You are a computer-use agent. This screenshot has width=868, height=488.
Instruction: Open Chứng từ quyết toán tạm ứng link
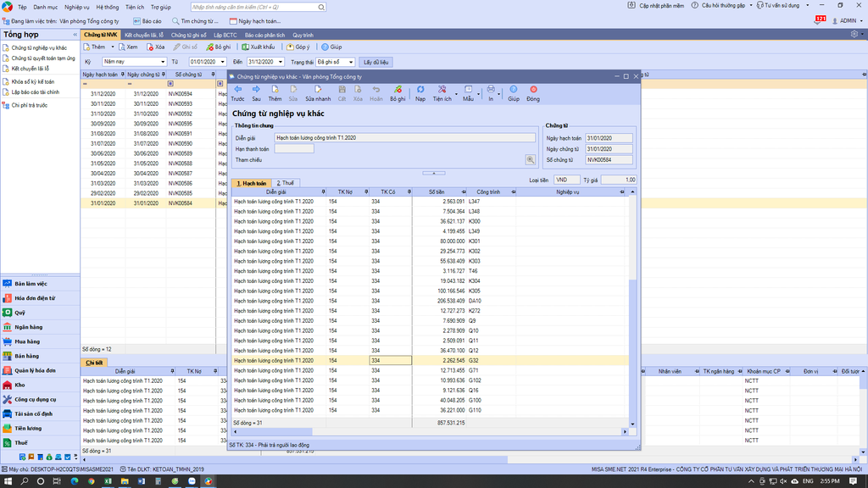pyautogui.click(x=43, y=58)
